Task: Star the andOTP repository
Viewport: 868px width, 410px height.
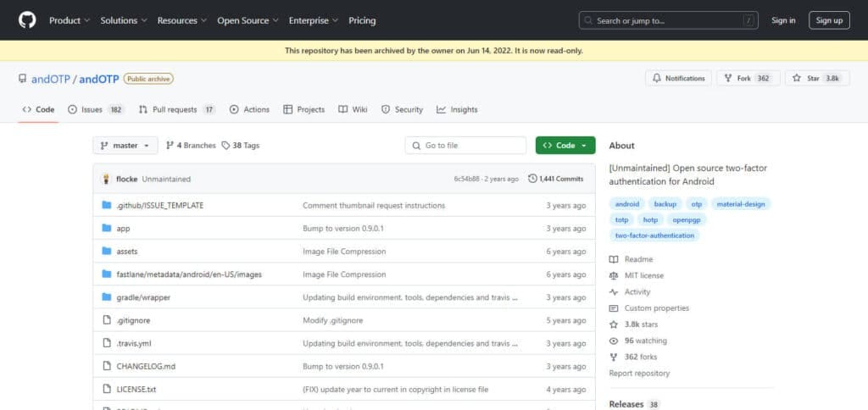Action: pos(817,78)
